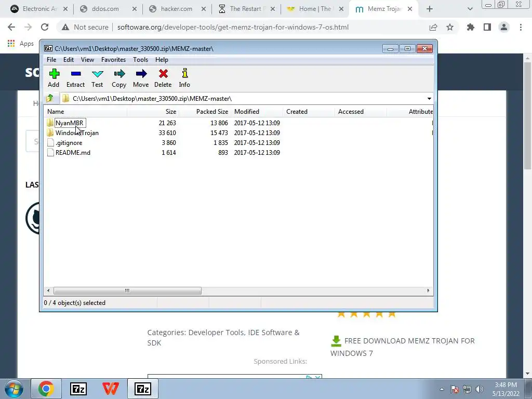
Task: Sort by Packed Size column header
Action: coord(205,112)
